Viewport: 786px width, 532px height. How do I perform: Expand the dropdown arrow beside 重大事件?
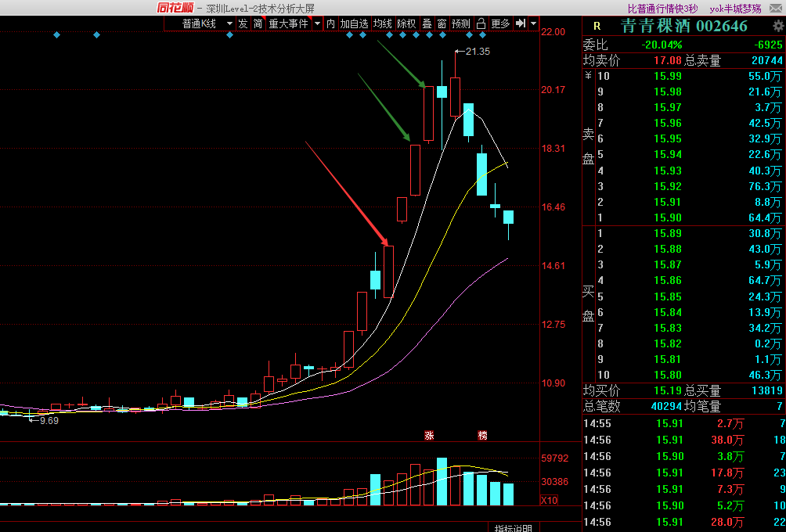pos(317,23)
